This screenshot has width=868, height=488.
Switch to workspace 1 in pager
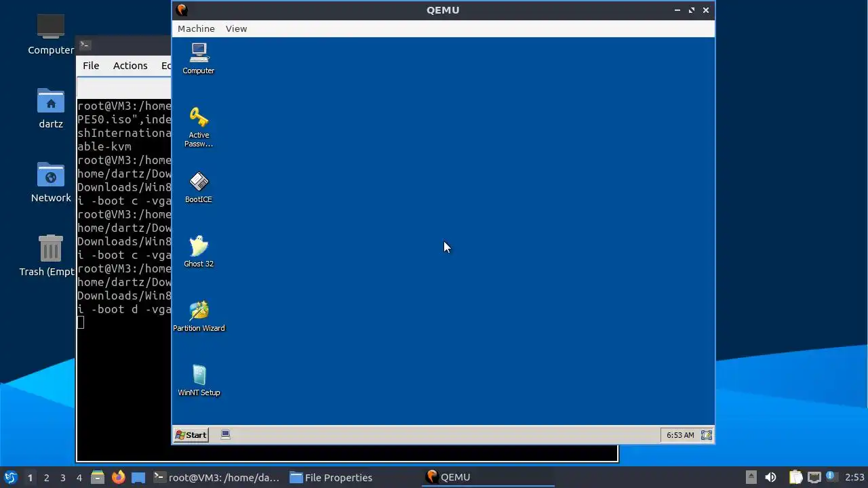point(30,478)
